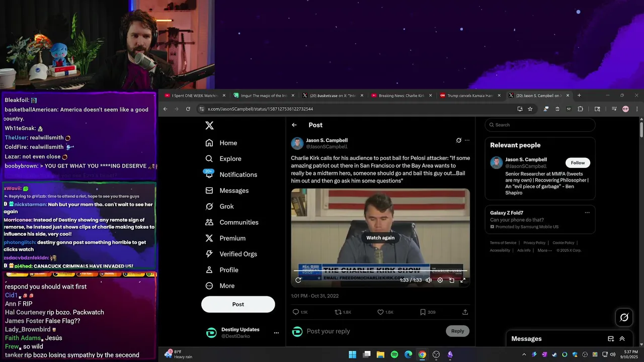Reload the page in Chrome

[188, 109]
